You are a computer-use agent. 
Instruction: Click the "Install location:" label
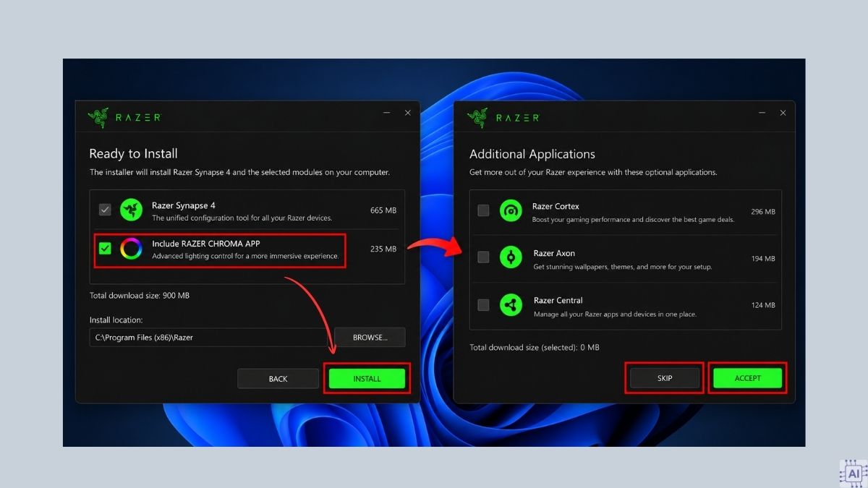click(116, 320)
